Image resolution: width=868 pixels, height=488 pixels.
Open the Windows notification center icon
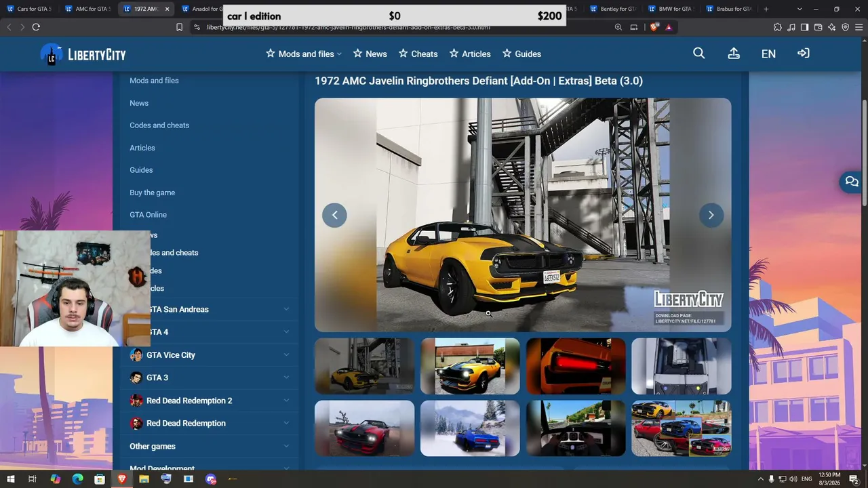point(854,479)
